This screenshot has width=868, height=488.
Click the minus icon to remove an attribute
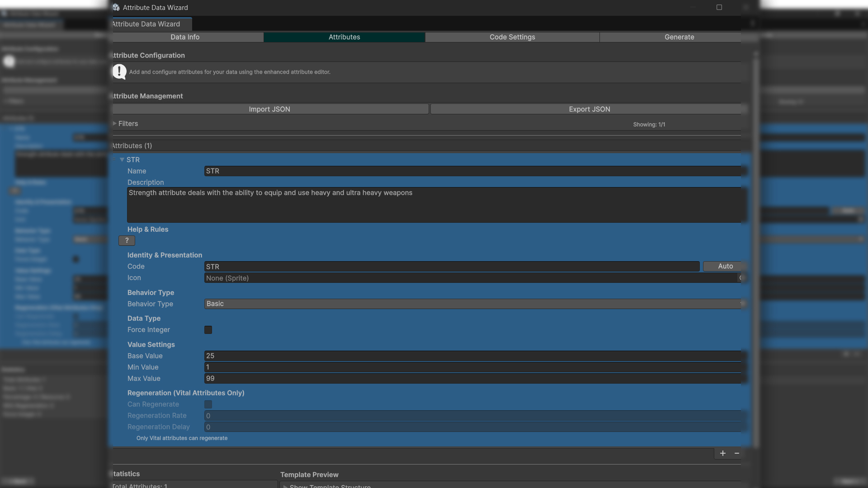737,453
